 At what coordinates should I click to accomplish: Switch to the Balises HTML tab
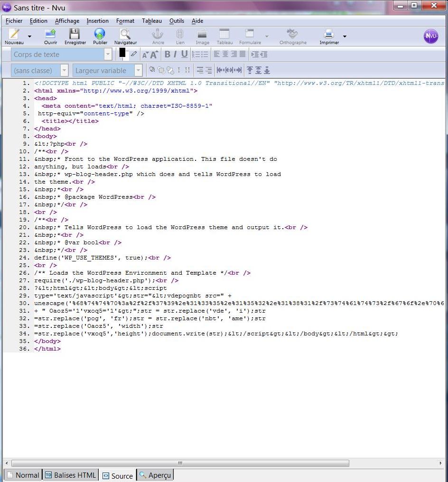70,475
